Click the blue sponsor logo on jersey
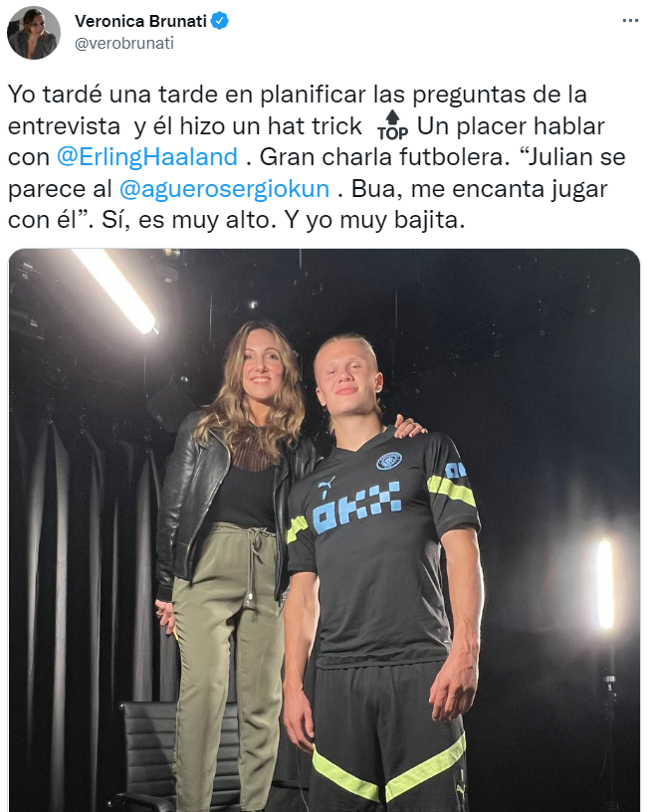This screenshot has width=654, height=812. 357,507
